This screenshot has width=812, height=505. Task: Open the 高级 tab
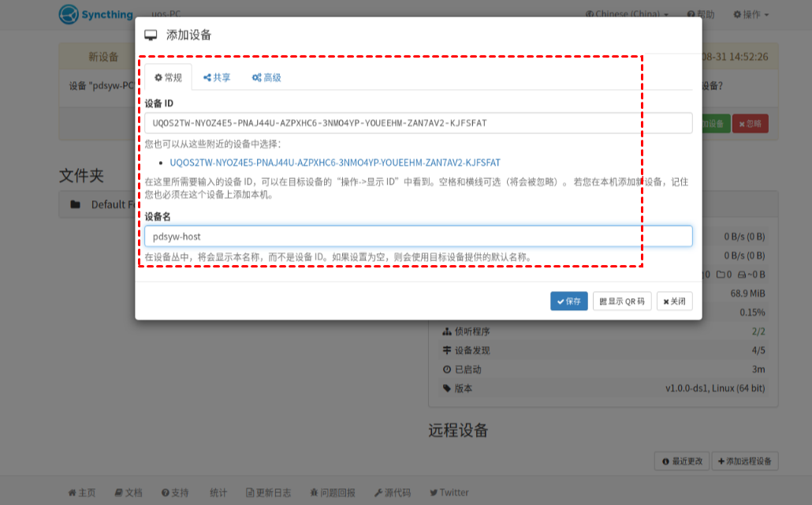266,77
